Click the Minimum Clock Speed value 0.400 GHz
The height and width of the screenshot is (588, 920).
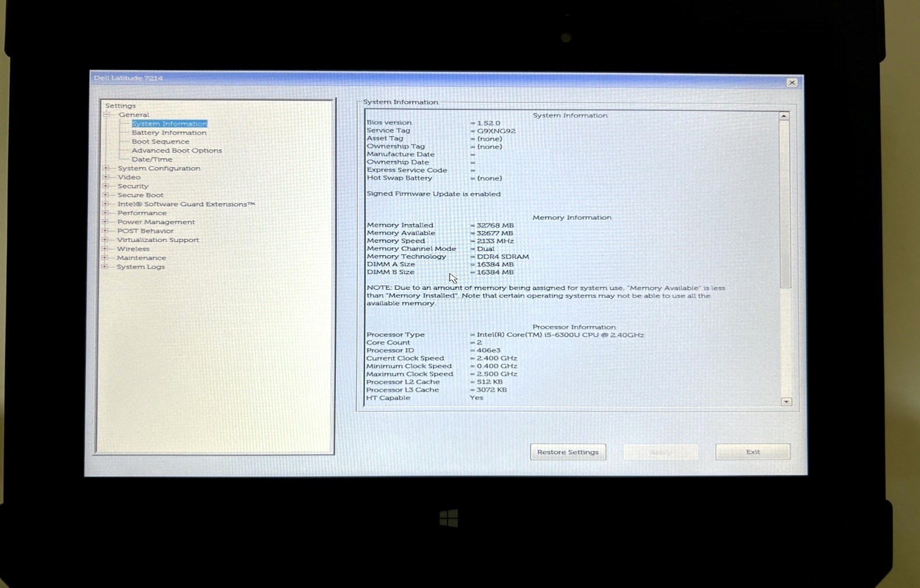[x=497, y=366]
